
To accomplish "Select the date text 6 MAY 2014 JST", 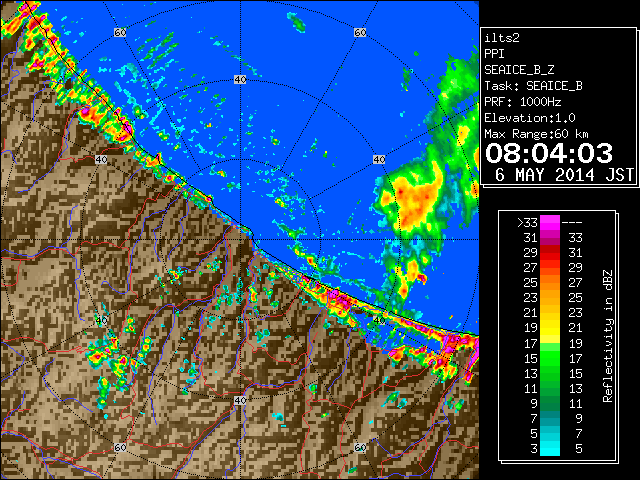I will (x=564, y=175).
